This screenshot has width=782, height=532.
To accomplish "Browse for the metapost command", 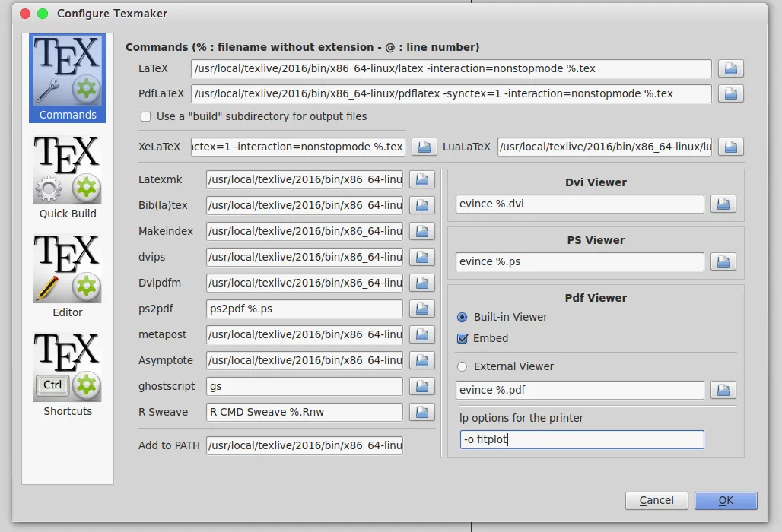I will tap(422, 334).
